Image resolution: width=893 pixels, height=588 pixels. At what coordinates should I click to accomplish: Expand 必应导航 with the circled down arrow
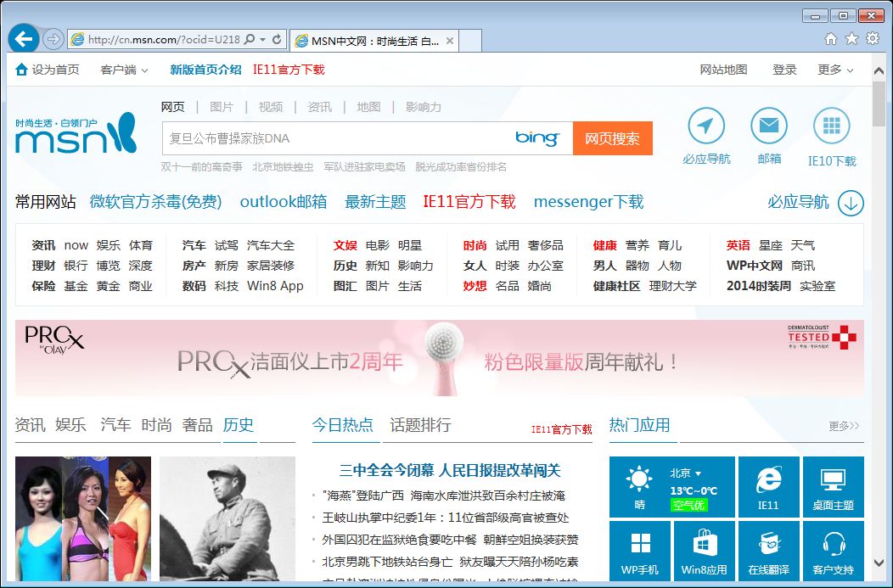tap(849, 203)
